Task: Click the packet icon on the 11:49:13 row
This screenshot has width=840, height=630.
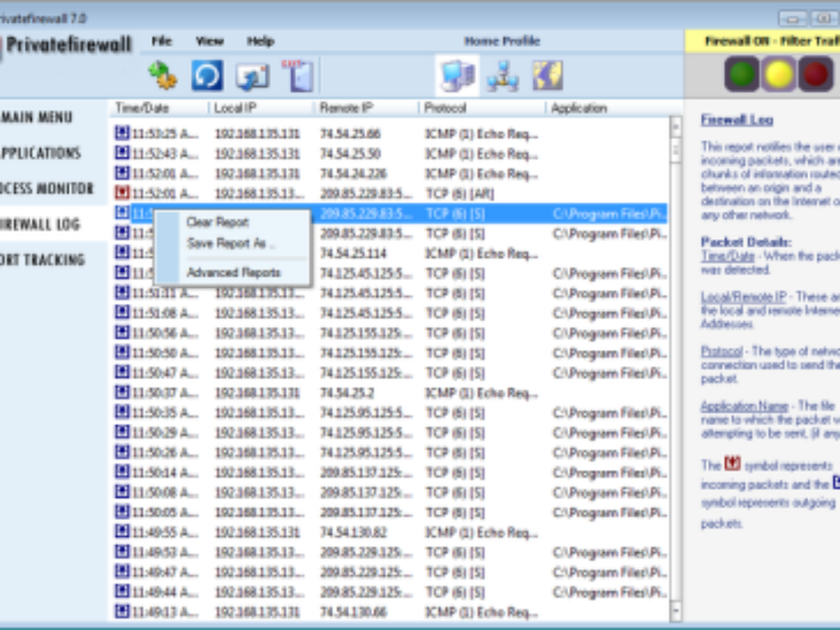Action: pyautogui.click(x=122, y=611)
